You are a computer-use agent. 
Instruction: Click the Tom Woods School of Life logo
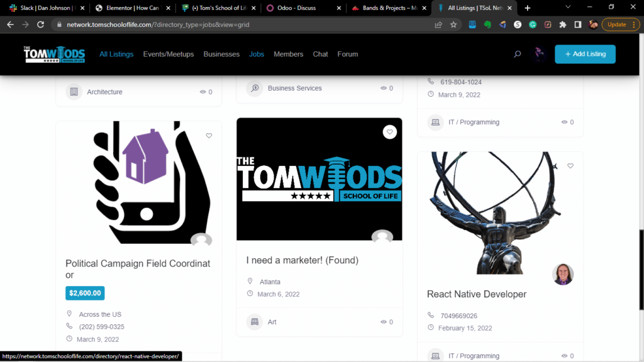tap(54, 54)
